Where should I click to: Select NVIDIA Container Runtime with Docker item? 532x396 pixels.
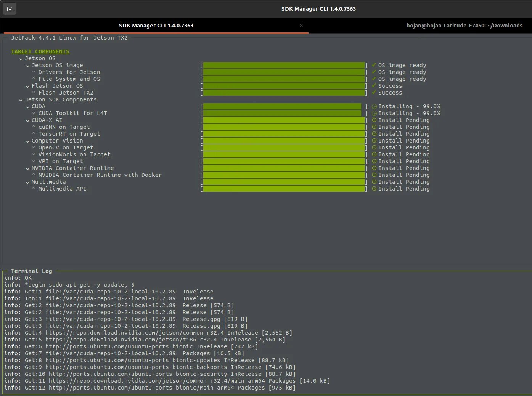click(x=100, y=175)
